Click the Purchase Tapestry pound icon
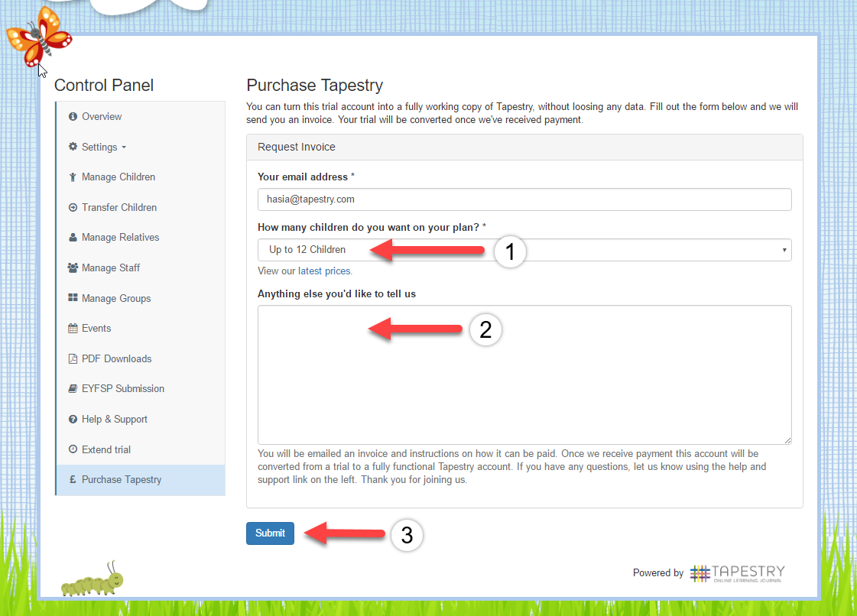Image resolution: width=857 pixels, height=616 pixels. pos(73,479)
